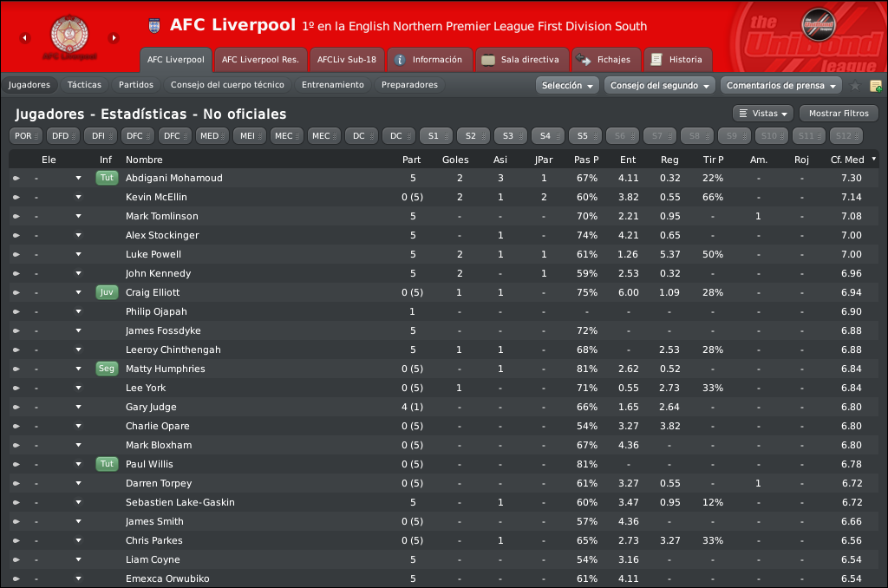
Task: Click the next club arrow beside the badge
Action: pos(114,38)
